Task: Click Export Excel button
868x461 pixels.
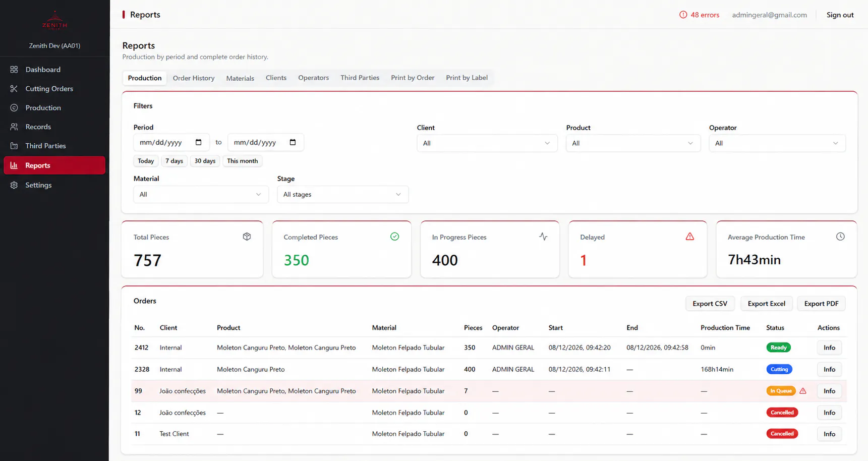Action: point(766,304)
